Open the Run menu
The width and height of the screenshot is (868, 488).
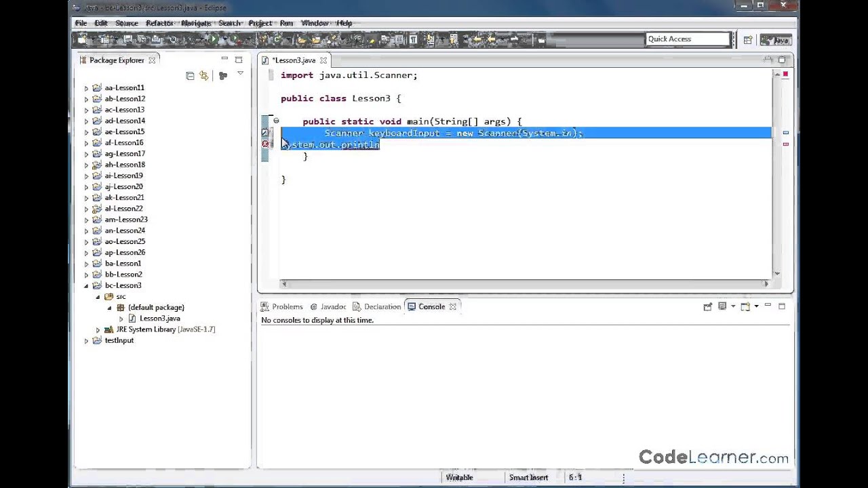coord(286,23)
